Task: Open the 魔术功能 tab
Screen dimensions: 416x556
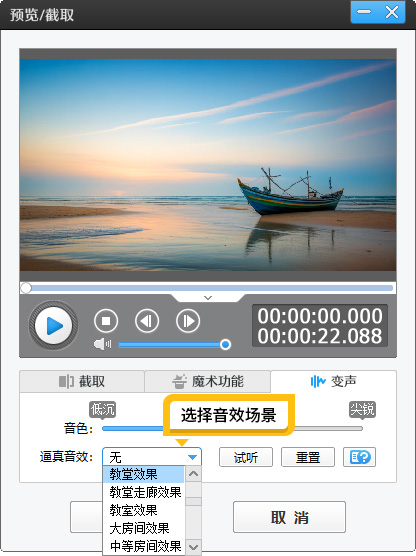Action: pos(207,382)
